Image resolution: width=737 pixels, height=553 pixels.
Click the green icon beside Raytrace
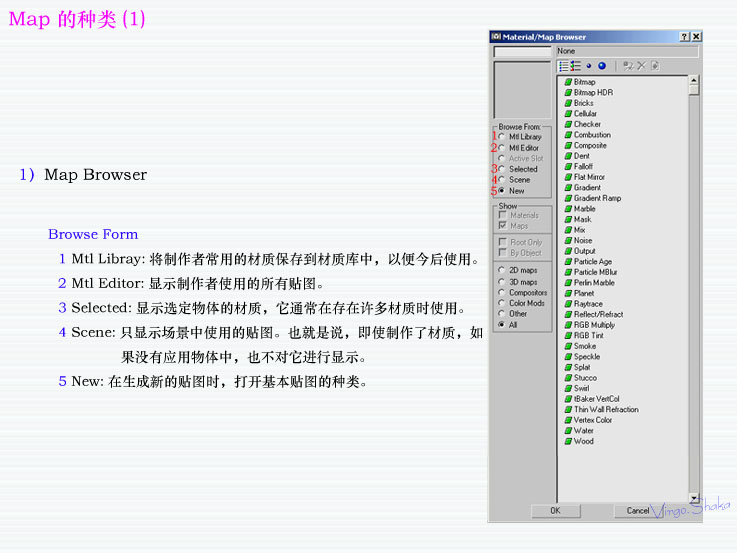[x=568, y=304]
